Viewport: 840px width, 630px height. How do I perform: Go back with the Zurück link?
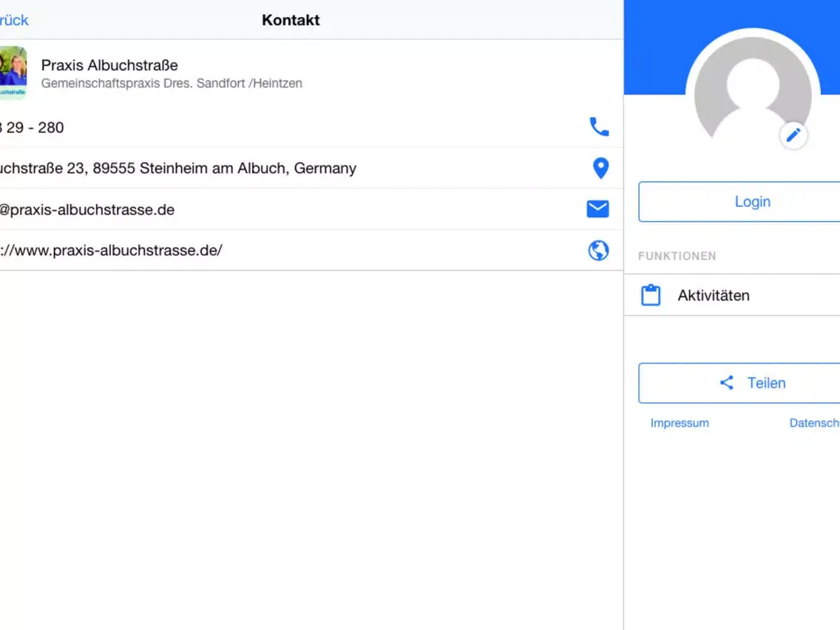[14, 21]
